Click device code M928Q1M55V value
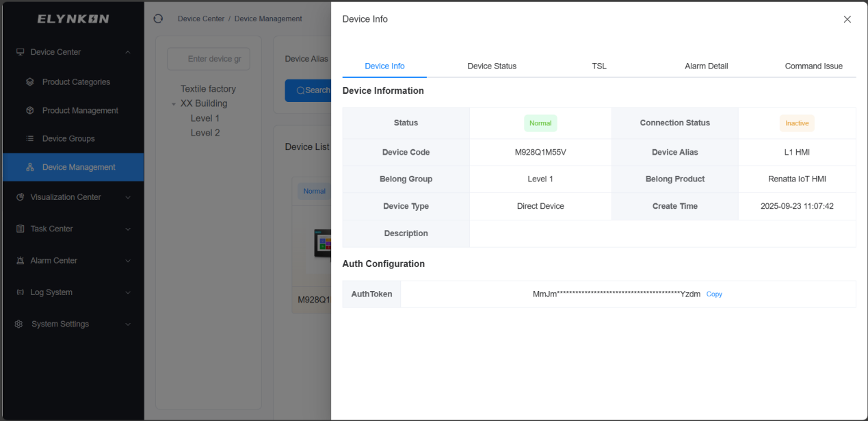The image size is (868, 421). click(x=540, y=152)
